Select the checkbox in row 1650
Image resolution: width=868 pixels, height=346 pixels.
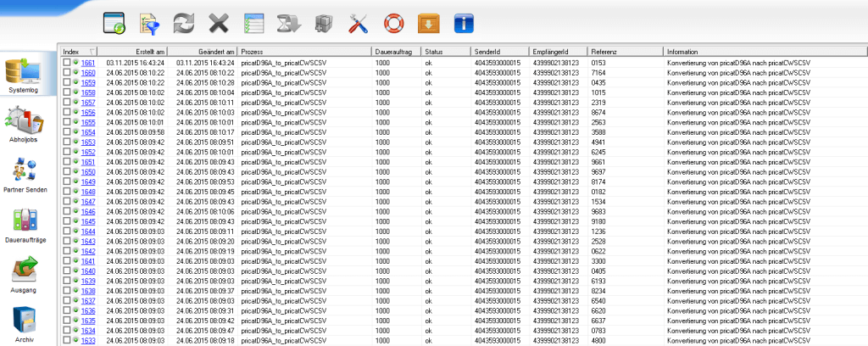click(x=67, y=172)
